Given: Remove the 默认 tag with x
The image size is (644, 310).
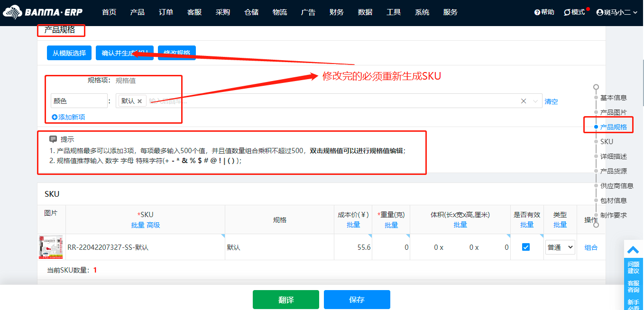Looking at the screenshot, I should [139, 101].
